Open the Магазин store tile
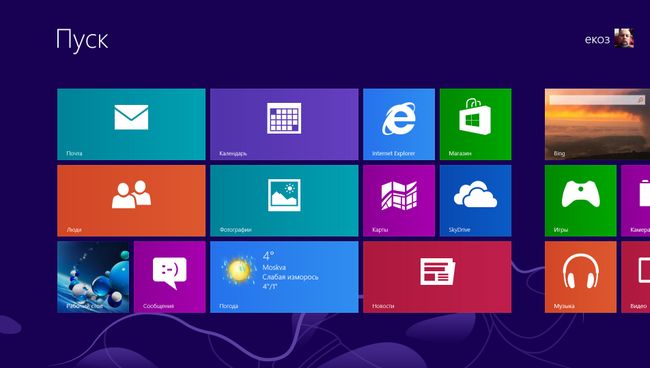The width and height of the screenshot is (650, 368). click(x=475, y=124)
